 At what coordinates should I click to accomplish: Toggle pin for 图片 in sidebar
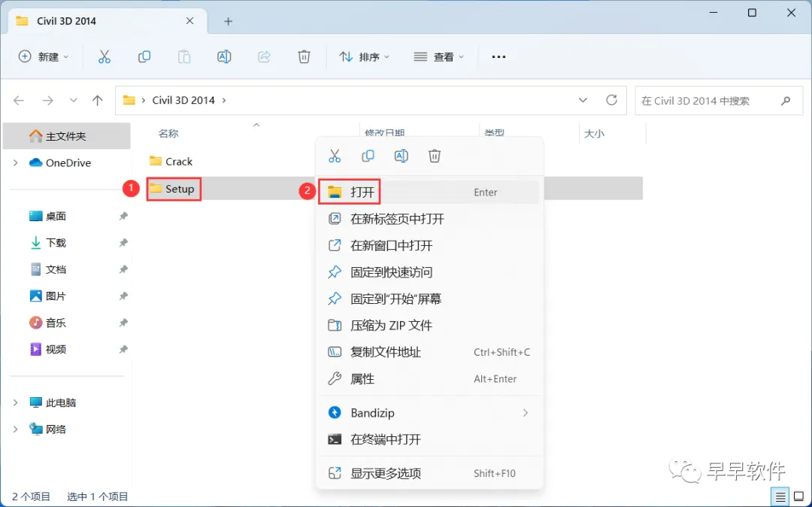click(123, 296)
